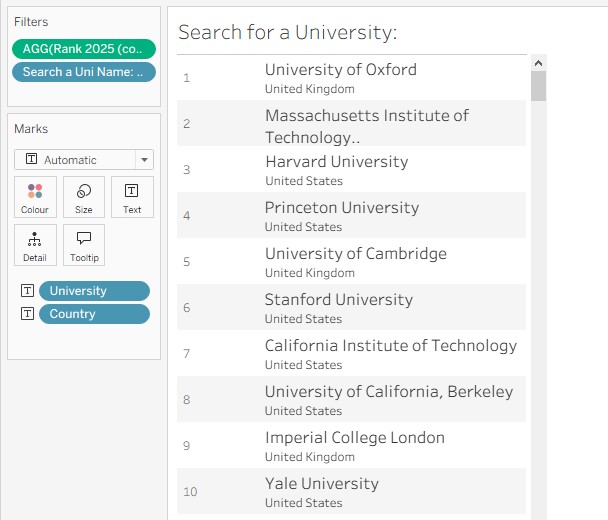Select the Country pill in Marks
The width and height of the screenshot is (608, 520).
point(94,314)
